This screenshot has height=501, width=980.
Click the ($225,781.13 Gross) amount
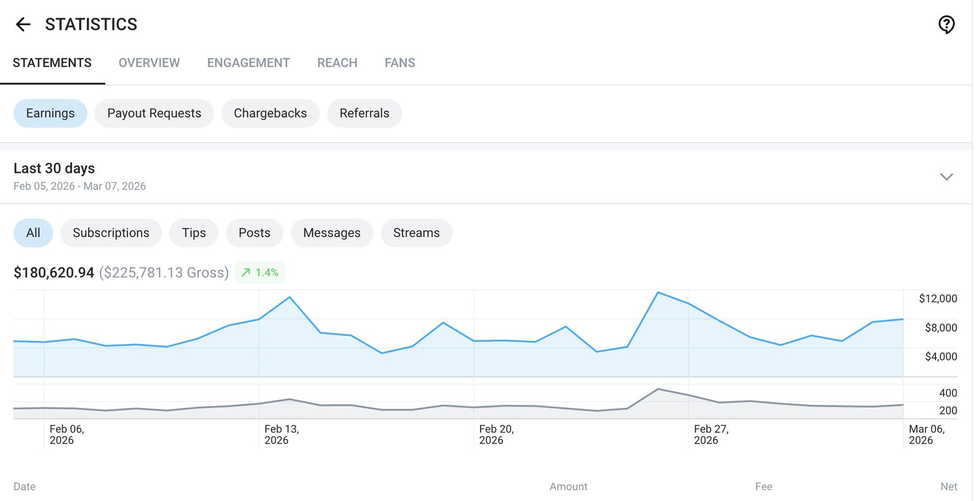[164, 273]
